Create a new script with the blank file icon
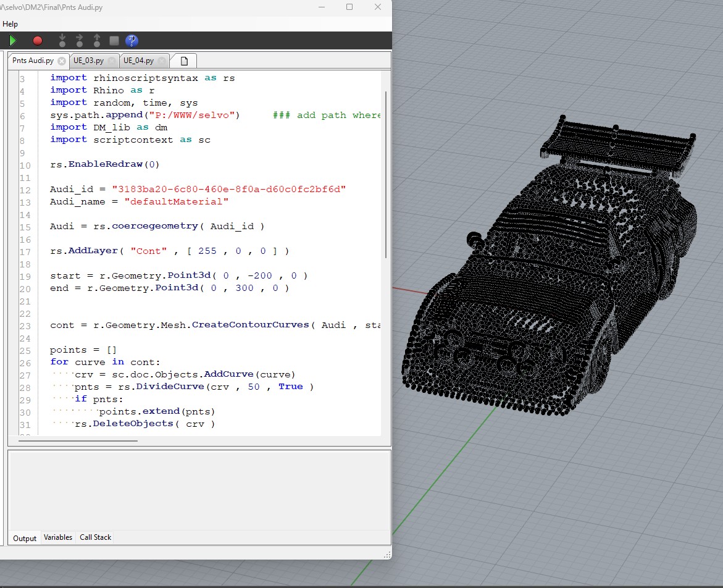The height and width of the screenshot is (588, 723). click(183, 60)
